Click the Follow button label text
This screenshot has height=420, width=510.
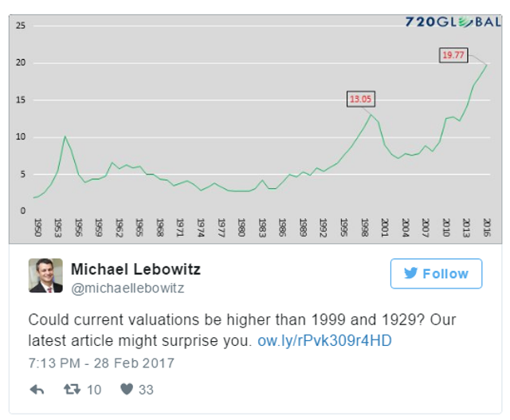(445, 273)
